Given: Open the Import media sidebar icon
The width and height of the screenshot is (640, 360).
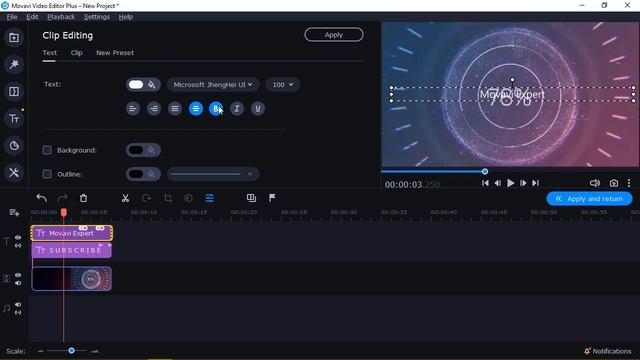Looking at the screenshot, I should coord(14,38).
